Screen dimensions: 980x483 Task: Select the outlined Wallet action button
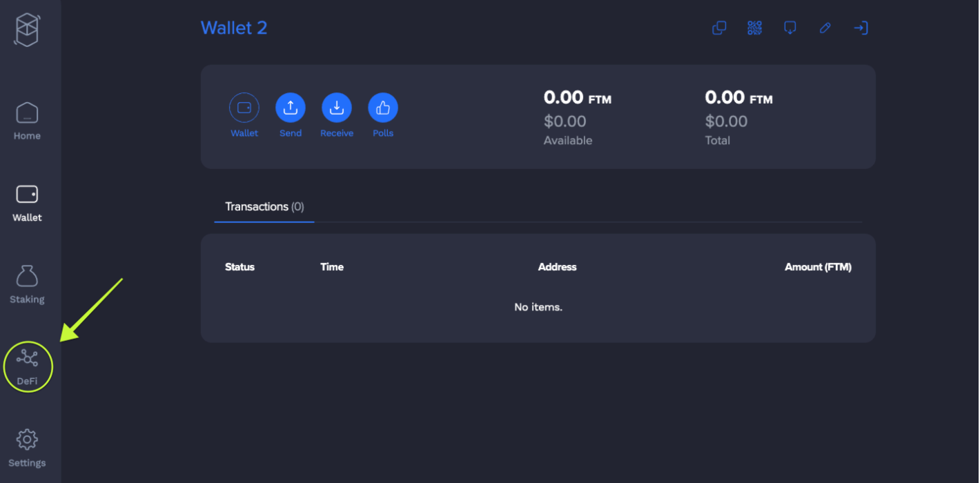(244, 108)
